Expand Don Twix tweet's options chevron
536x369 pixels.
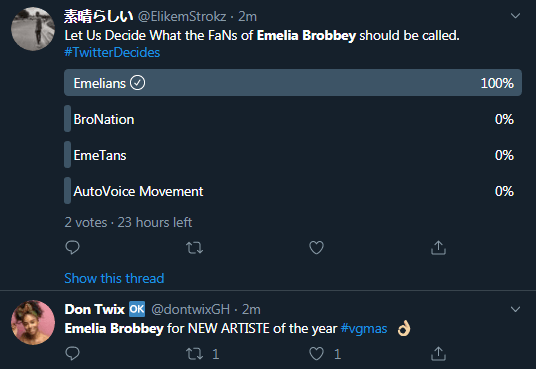tap(515, 309)
